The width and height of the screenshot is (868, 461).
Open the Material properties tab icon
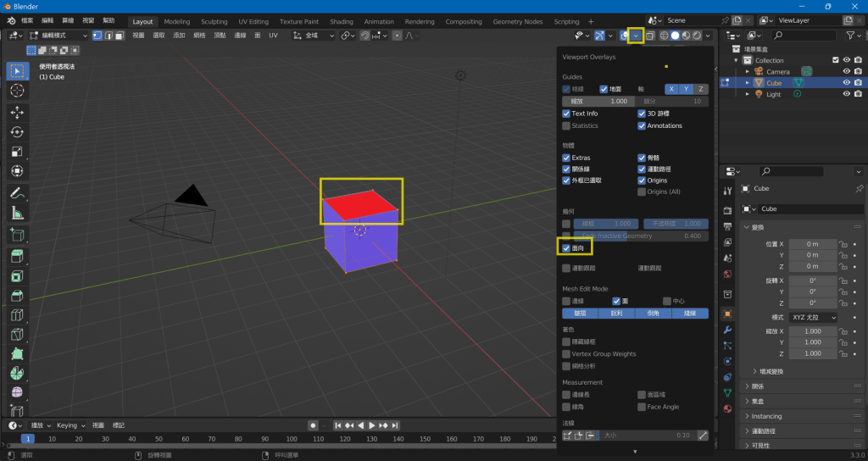tap(727, 409)
